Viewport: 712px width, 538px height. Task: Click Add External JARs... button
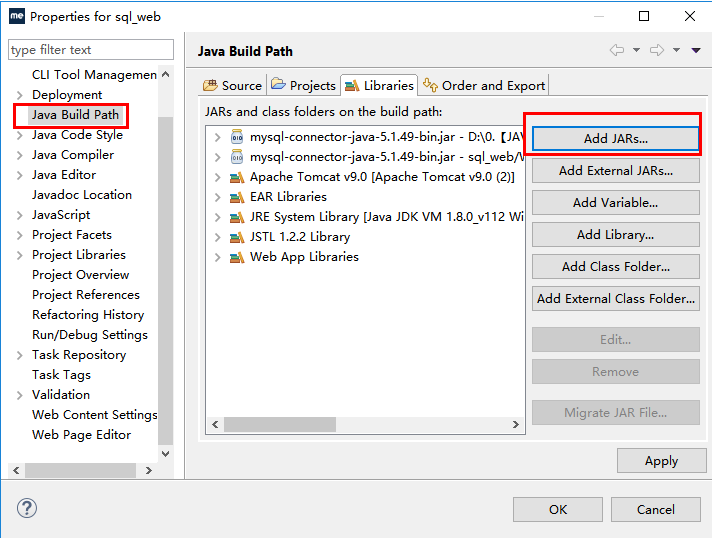click(615, 171)
